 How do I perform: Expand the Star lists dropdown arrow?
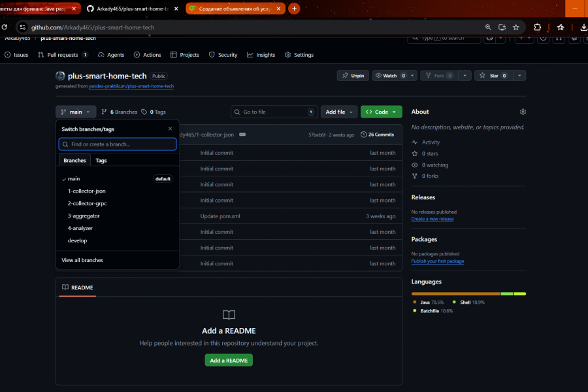click(519, 75)
